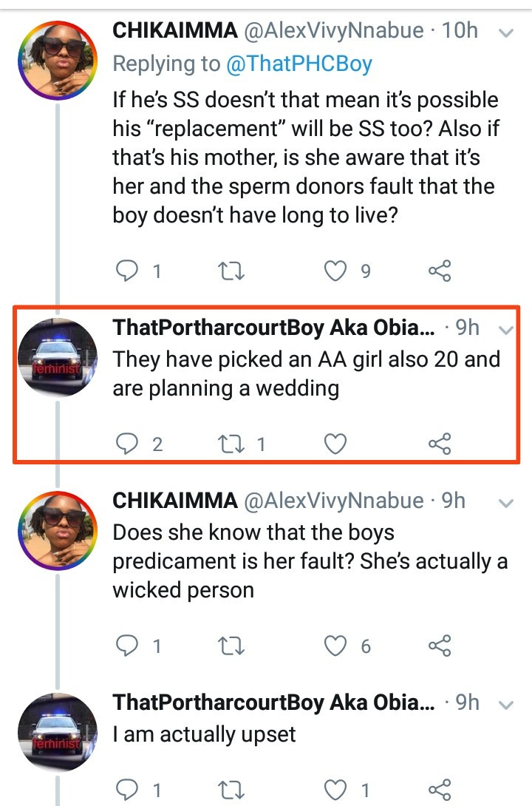
Task: Reply to the wicked person tweet
Action: click(129, 646)
